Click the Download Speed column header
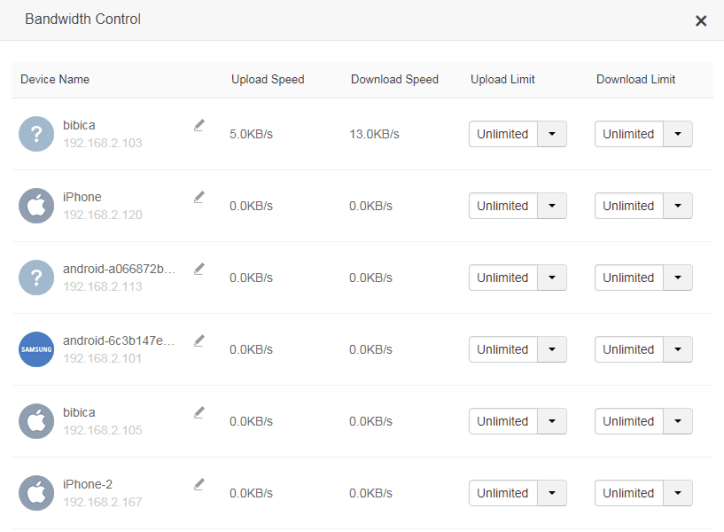The image size is (724, 532). [x=394, y=79]
